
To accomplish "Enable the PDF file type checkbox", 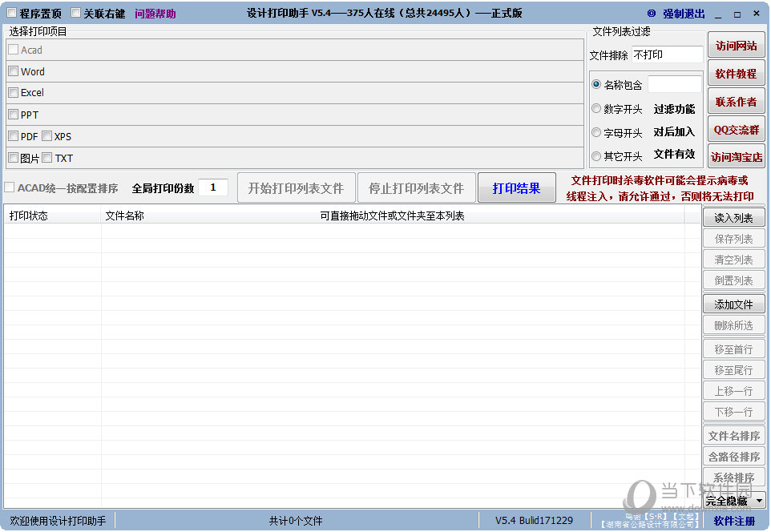I will (x=13, y=136).
